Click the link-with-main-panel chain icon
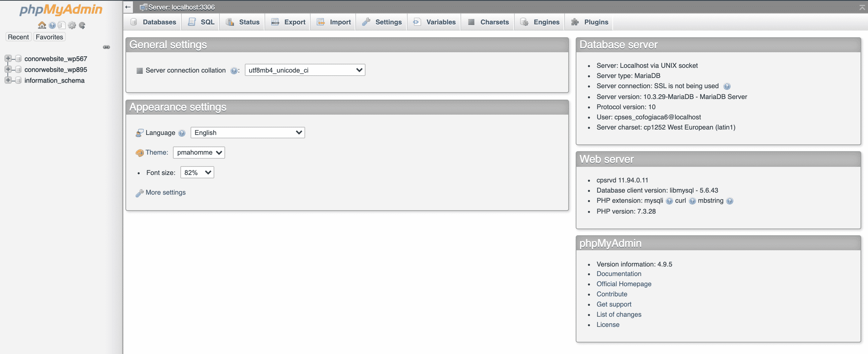868x354 pixels. 106,47
